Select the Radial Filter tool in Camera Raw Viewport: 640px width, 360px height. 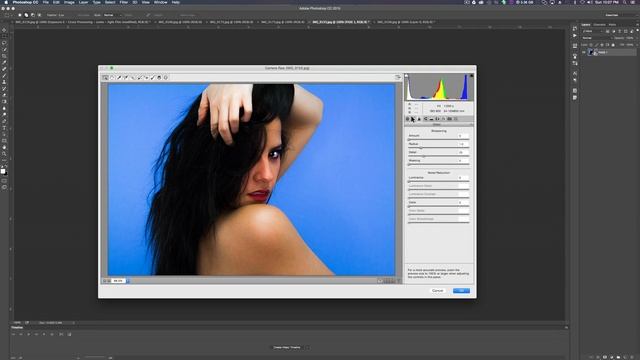pyautogui.click(x=166, y=78)
